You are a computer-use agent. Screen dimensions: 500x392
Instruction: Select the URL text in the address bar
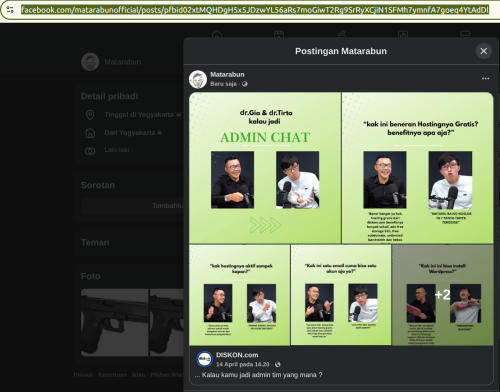coord(255,10)
